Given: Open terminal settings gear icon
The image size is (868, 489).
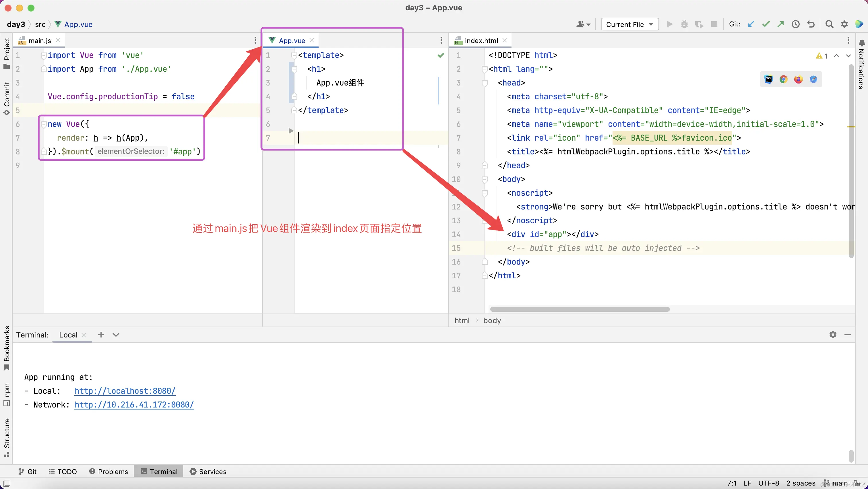Looking at the screenshot, I should click(x=833, y=334).
